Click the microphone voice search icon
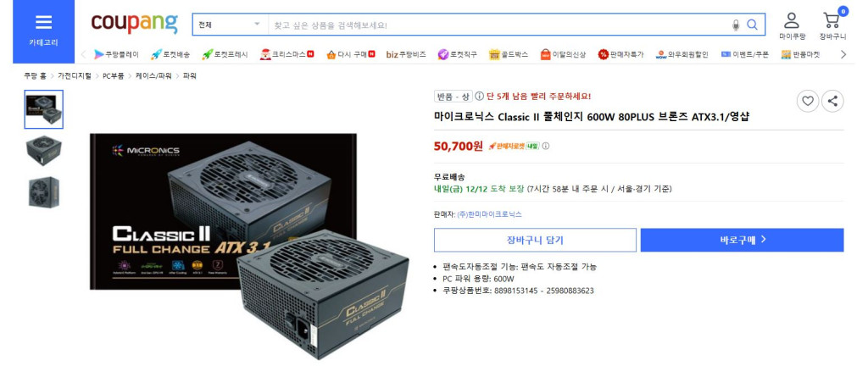The image size is (868, 377). [x=736, y=25]
